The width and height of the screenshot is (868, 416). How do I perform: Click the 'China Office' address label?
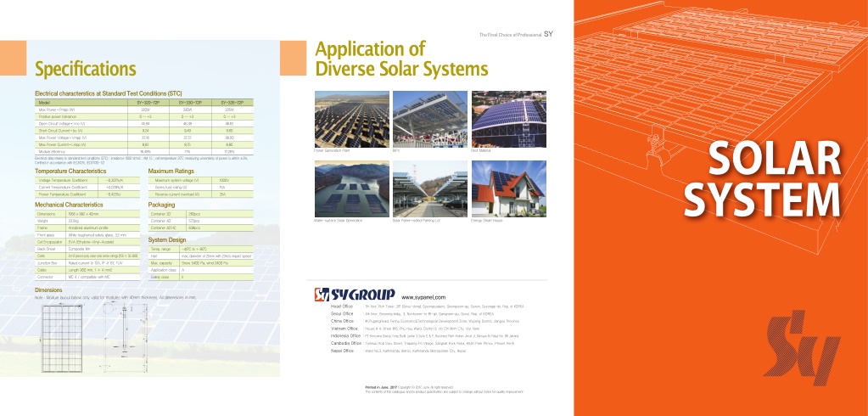click(342, 321)
